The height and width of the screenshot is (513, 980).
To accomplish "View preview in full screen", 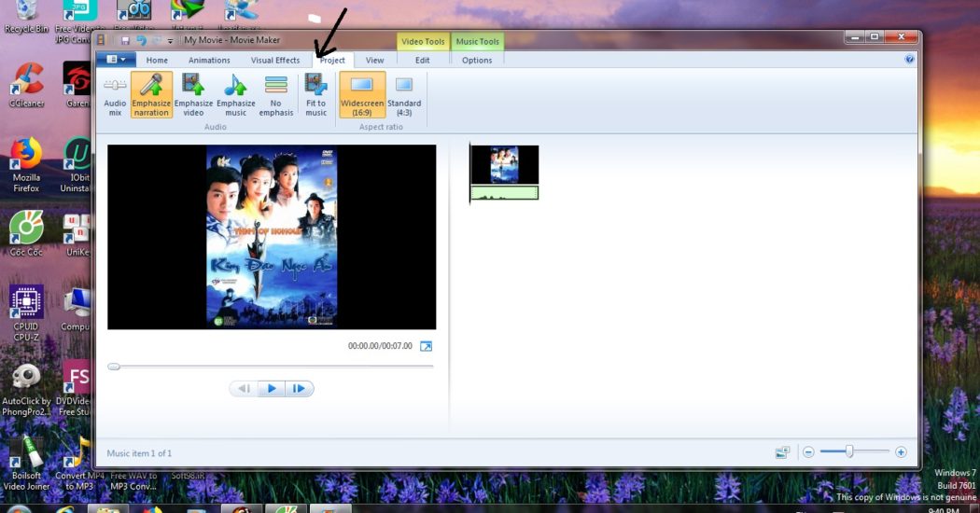I will pos(426,346).
